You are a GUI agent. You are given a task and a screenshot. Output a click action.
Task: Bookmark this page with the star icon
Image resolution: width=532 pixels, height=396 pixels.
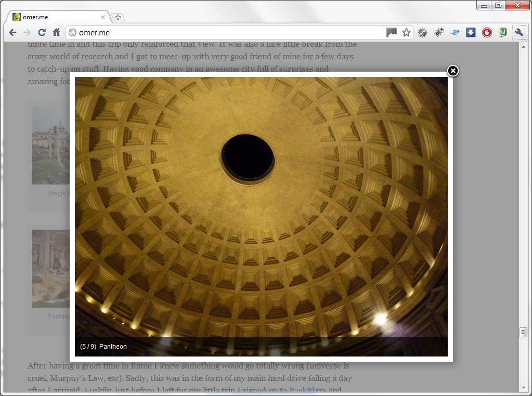406,33
